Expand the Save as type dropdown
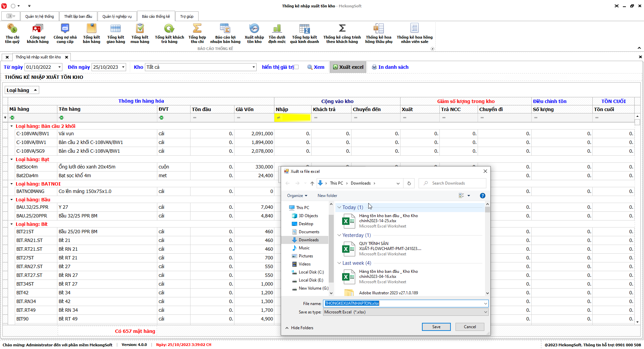The image size is (644, 349). pyautogui.click(x=485, y=312)
